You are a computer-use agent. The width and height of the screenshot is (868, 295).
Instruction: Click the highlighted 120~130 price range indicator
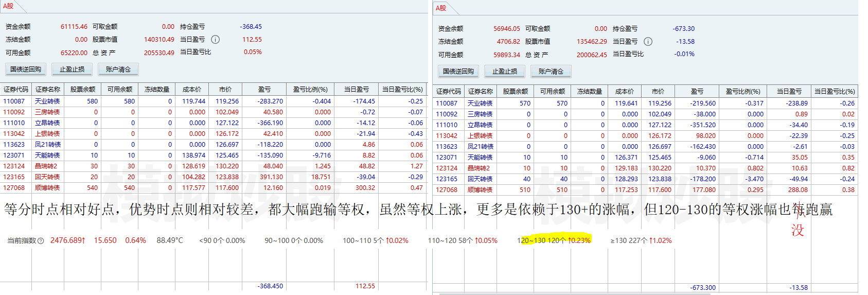point(554,240)
